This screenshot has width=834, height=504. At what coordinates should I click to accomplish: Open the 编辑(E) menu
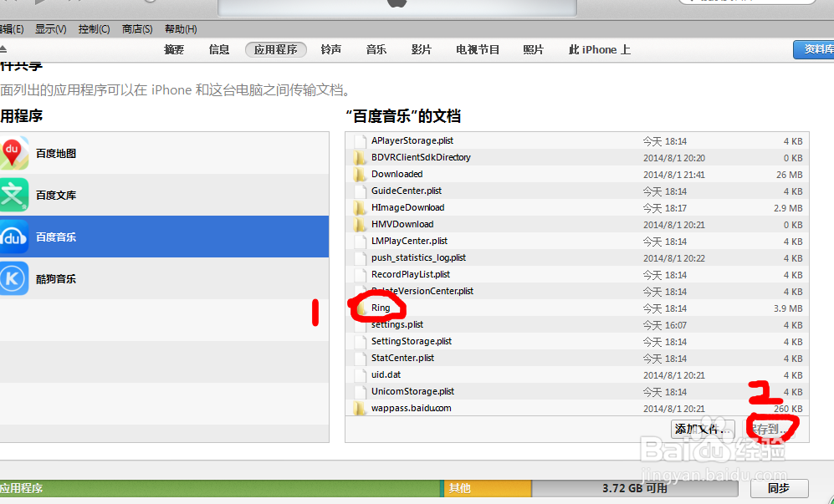pos(12,29)
